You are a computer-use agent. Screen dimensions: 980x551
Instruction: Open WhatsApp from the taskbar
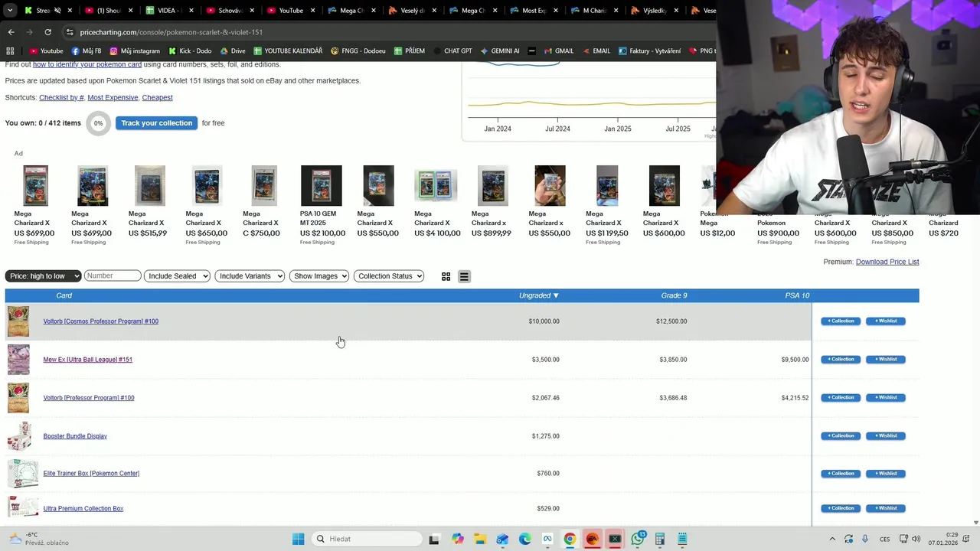click(638, 539)
